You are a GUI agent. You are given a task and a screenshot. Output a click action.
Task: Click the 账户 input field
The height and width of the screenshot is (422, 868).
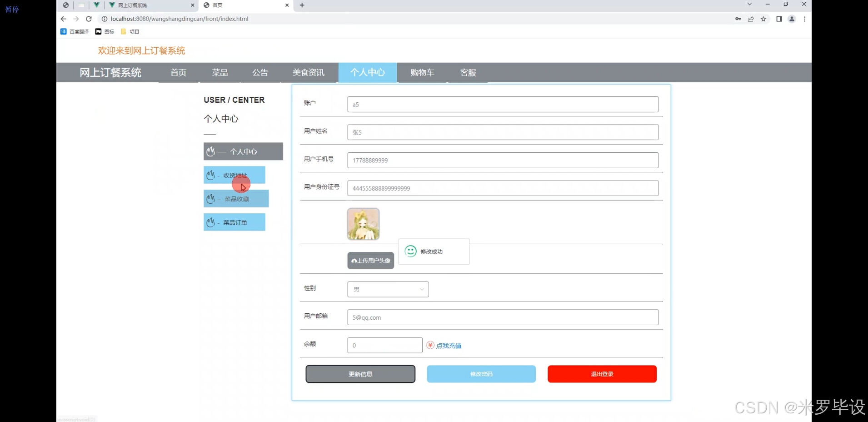[x=503, y=104]
